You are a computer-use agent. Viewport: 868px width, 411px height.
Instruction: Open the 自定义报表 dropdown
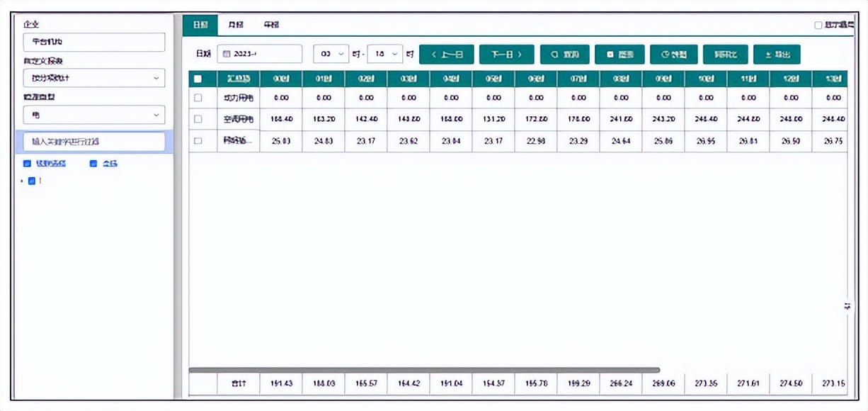(94, 78)
